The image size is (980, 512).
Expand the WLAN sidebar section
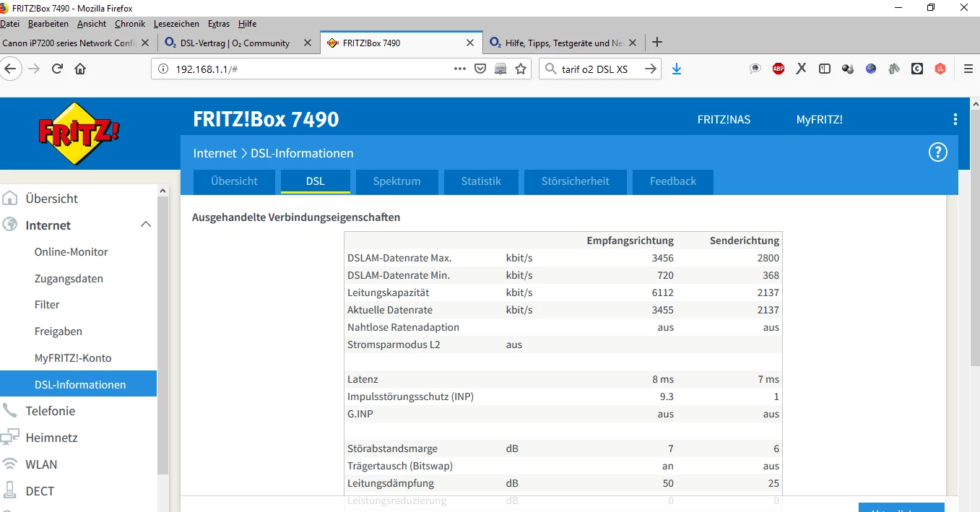41,464
